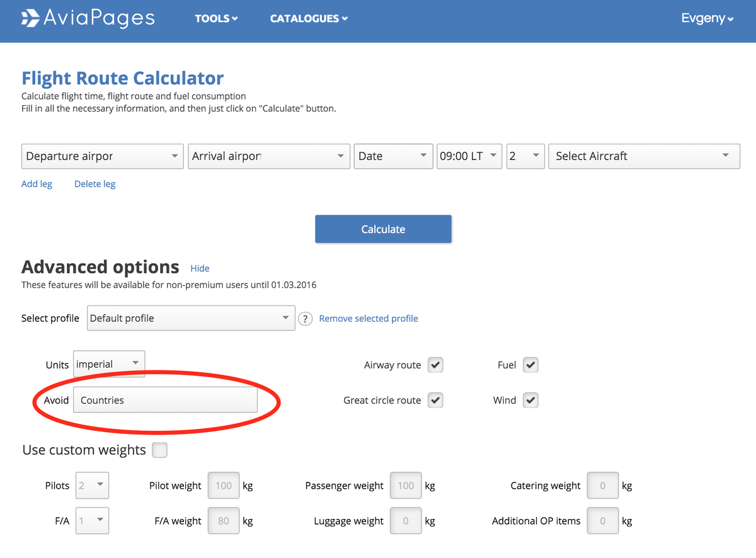Open the Evgeny user menu
The image size is (756, 558).
pos(707,18)
